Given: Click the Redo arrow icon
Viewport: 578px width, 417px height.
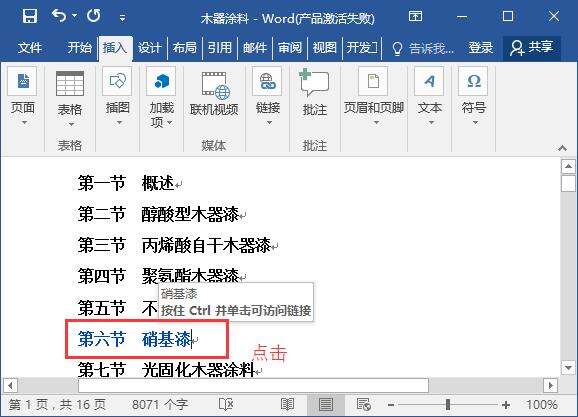Looking at the screenshot, I should pyautogui.click(x=94, y=16).
